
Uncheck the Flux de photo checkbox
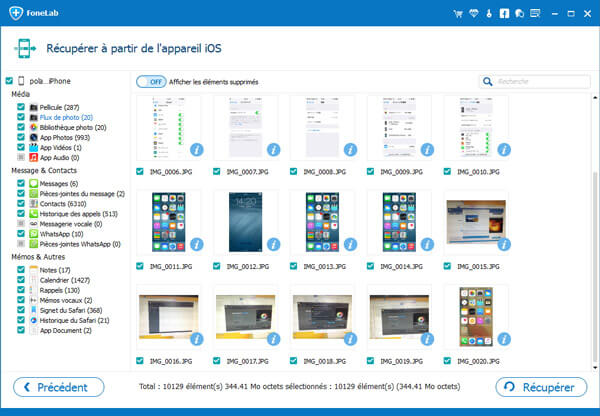tap(21, 117)
